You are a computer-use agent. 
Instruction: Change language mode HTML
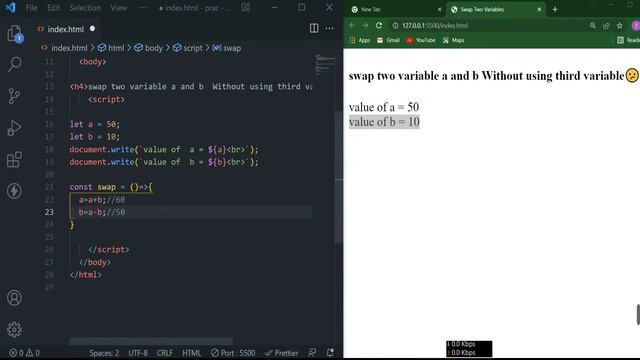pos(191,353)
